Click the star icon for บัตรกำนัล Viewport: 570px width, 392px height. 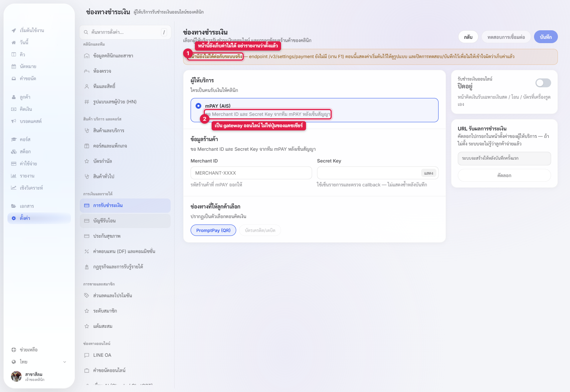point(87,161)
